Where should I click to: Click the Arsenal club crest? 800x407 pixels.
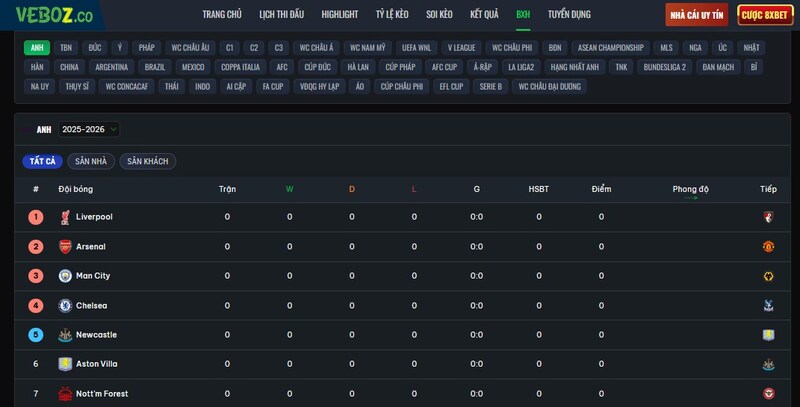tap(65, 247)
